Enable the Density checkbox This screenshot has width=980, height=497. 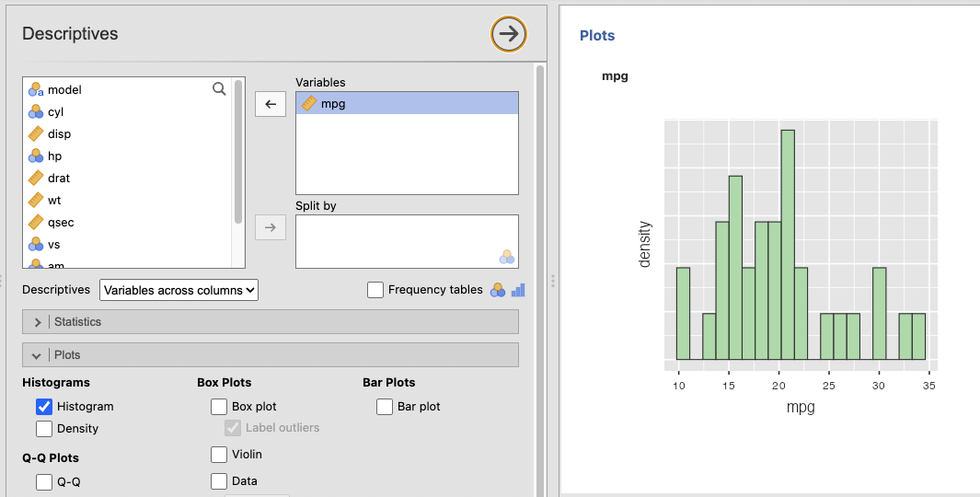click(44, 428)
